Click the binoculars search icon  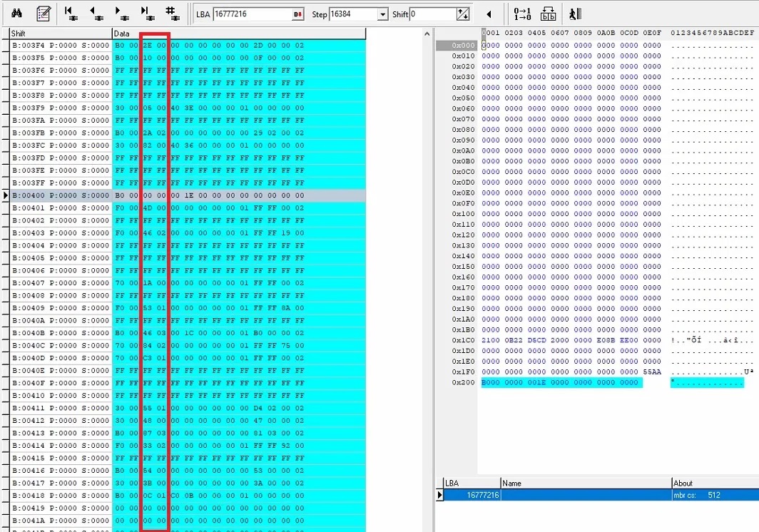point(17,13)
